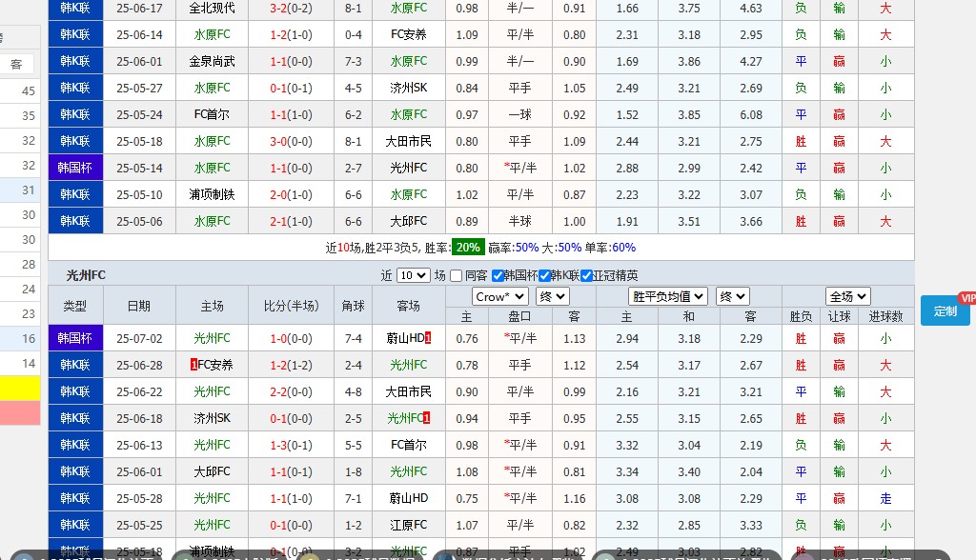Open the match count 10 dropdown
The width and height of the screenshot is (976, 560).
pos(416,275)
